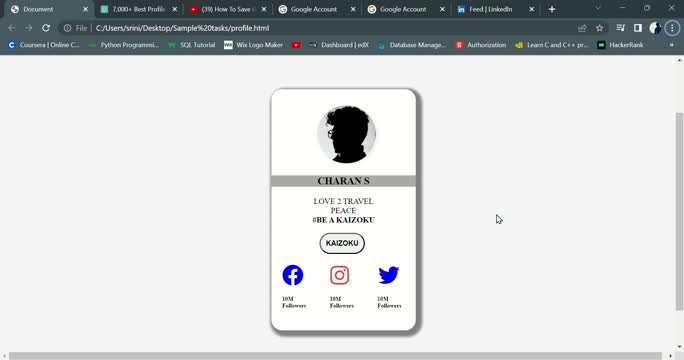Screen dimensions: 684x360
Task: Click the LOVE 2 TRAVEL text
Action: [343, 201]
